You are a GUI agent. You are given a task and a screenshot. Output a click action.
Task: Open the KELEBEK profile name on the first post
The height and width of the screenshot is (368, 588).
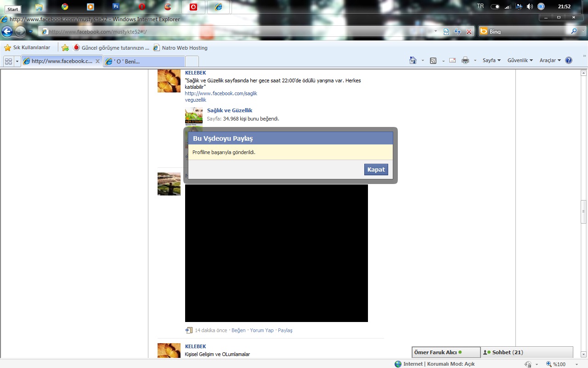[195, 73]
